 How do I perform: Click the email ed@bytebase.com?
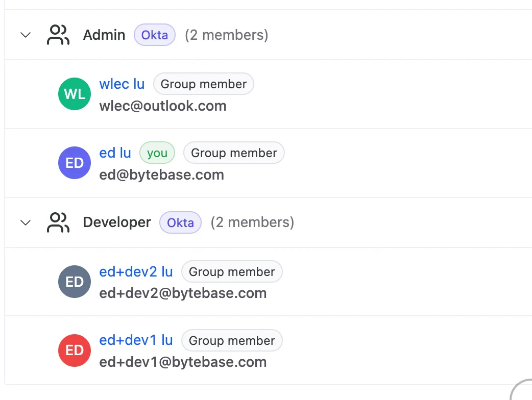tap(161, 174)
